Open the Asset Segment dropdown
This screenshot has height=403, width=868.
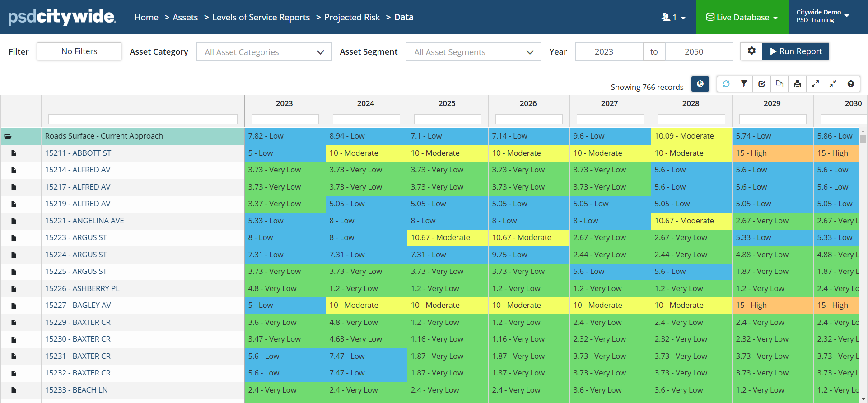point(473,52)
